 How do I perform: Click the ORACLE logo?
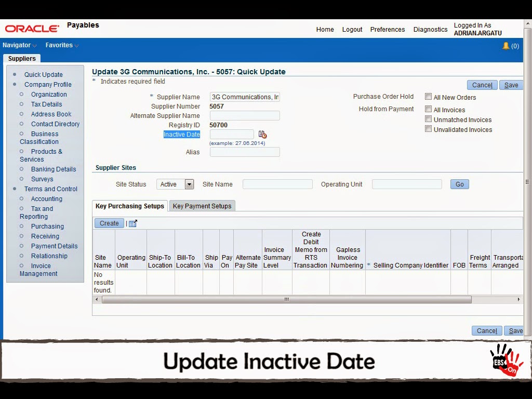pos(31,29)
